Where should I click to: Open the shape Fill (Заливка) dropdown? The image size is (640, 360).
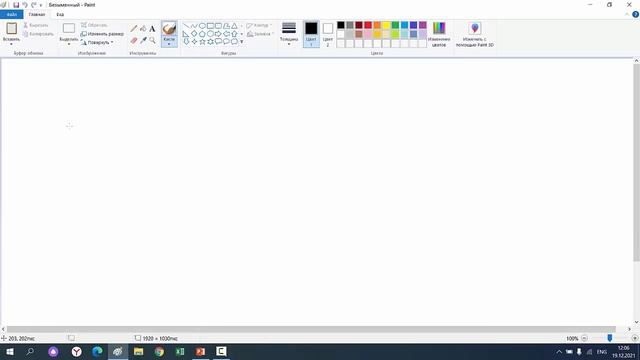260,34
